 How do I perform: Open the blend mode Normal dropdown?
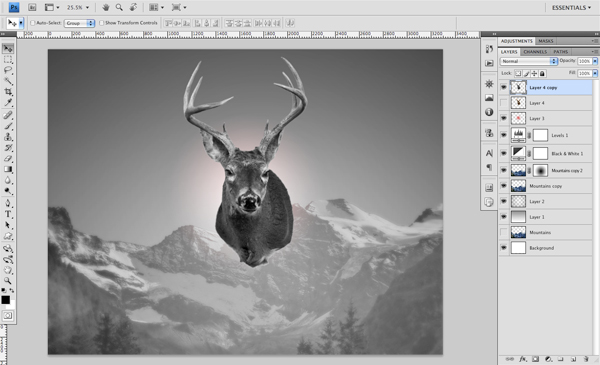(x=528, y=61)
